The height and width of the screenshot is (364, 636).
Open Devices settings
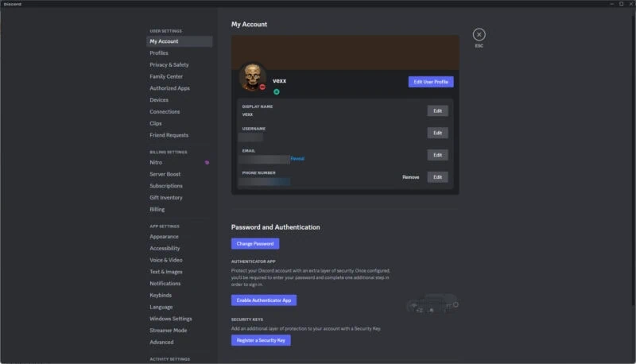(180, 100)
